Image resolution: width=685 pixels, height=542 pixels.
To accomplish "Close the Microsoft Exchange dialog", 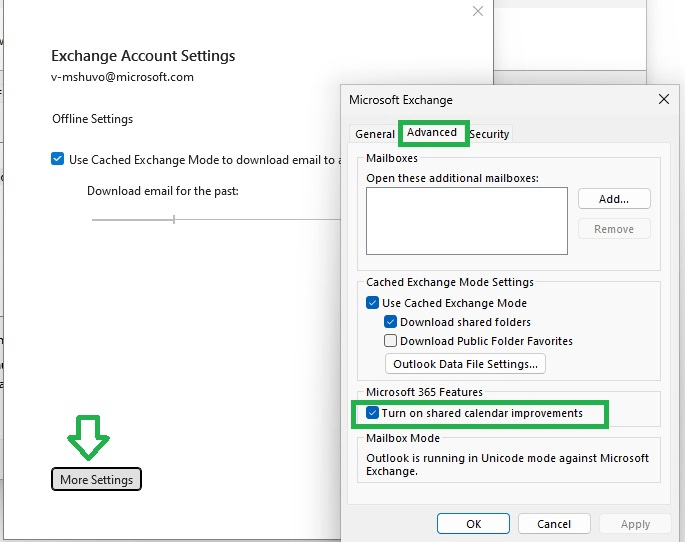I will click(x=664, y=99).
